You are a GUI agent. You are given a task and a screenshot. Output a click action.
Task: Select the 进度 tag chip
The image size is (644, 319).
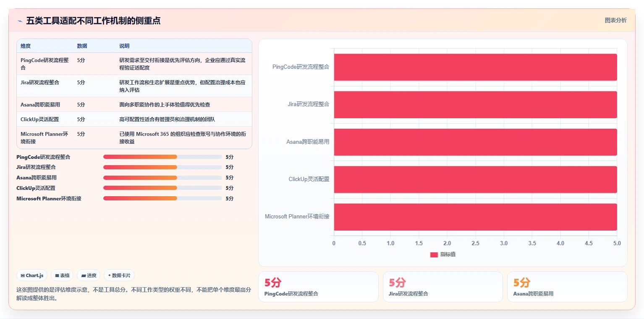click(x=89, y=275)
